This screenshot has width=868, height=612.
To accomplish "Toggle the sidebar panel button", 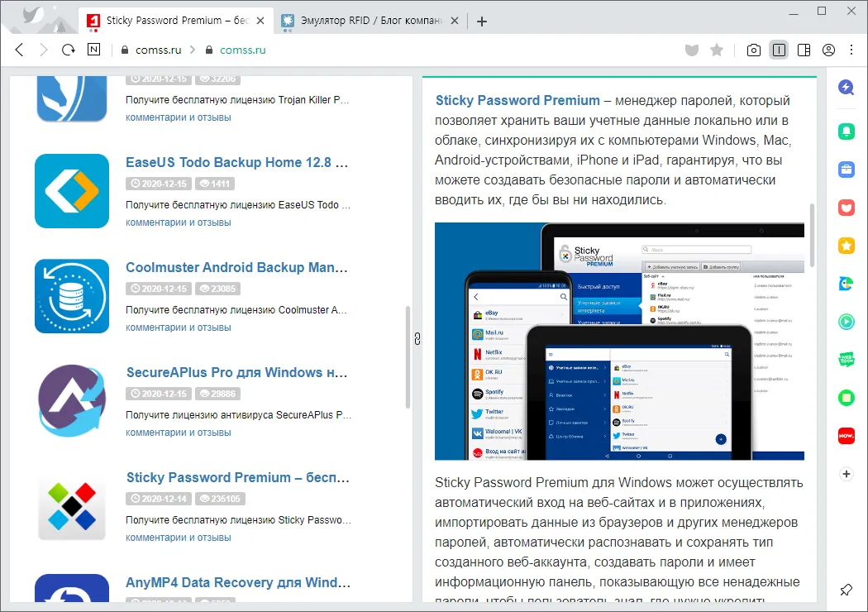I will [x=804, y=50].
